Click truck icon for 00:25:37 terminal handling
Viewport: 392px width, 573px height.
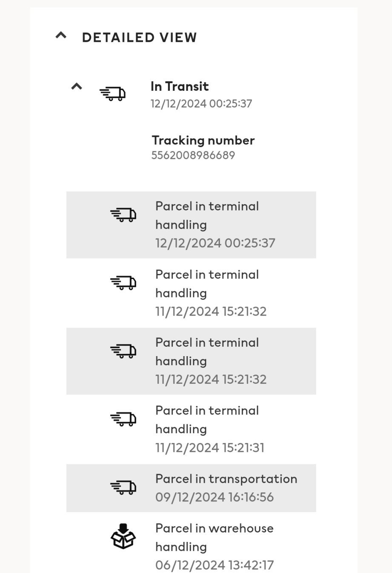[123, 215]
